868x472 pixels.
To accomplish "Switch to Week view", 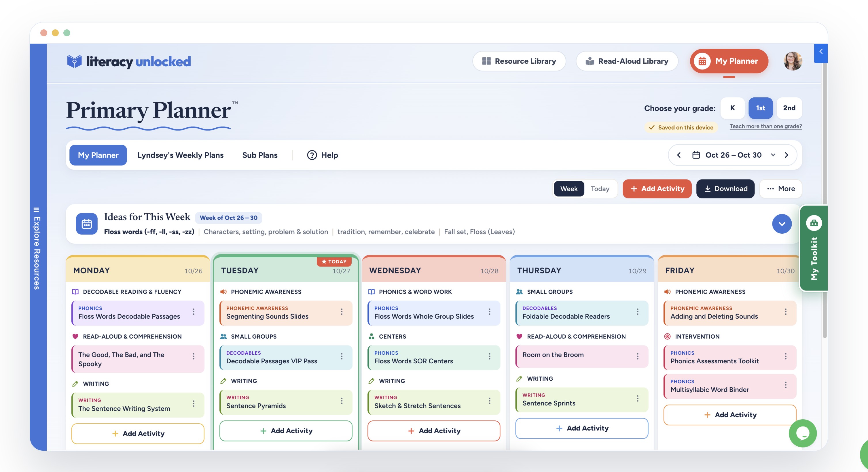I will tap(568, 189).
